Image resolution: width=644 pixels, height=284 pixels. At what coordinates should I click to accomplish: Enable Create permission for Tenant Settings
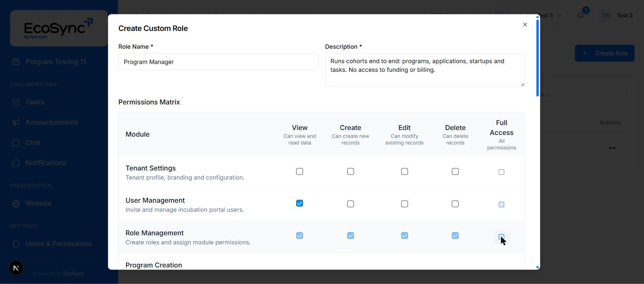point(351,171)
